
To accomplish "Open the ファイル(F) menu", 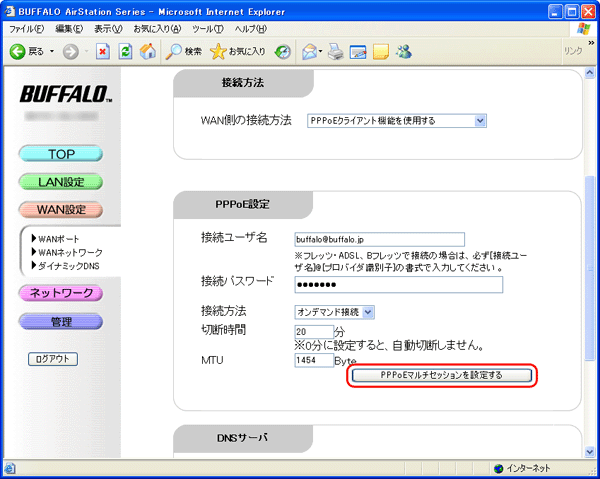I will (26, 29).
